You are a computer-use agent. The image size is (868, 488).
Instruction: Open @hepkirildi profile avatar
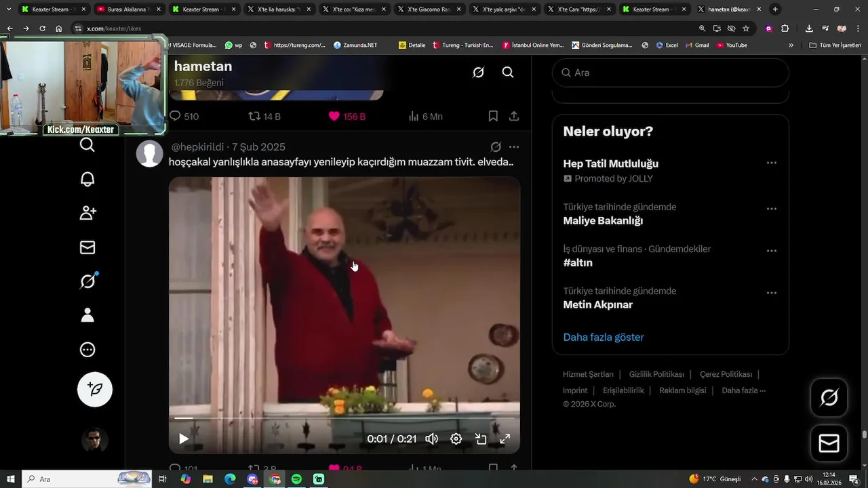[x=149, y=154]
